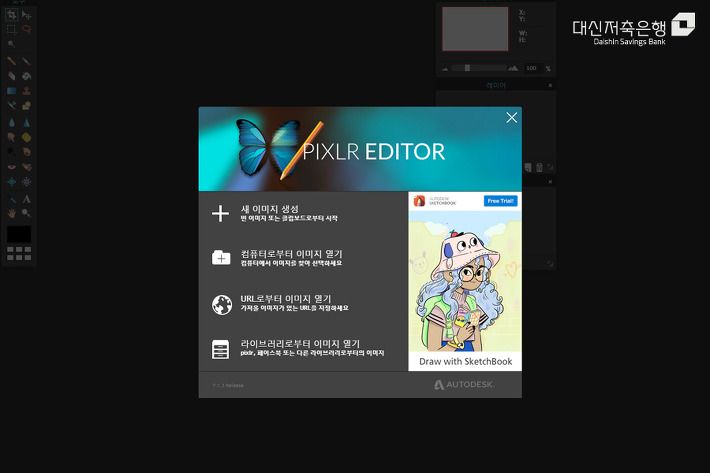Image resolution: width=710 pixels, height=473 pixels.
Task: Click the folder icon for computer image
Action: pos(221,258)
